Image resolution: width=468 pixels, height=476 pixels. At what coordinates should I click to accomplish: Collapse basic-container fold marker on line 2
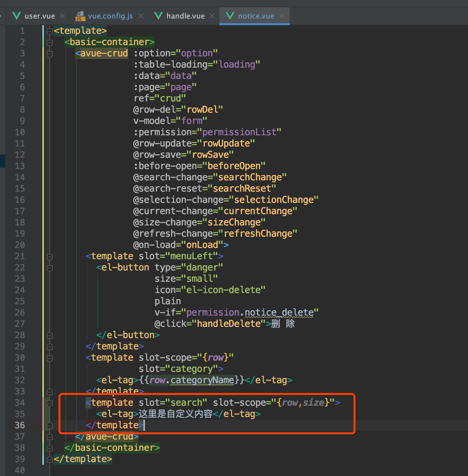click(50, 42)
